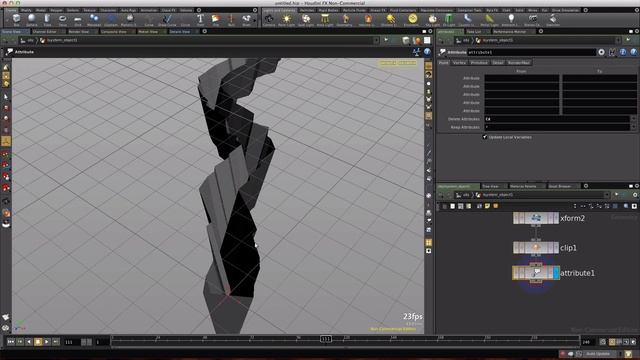Click Delete Attributes input field

click(x=557, y=119)
